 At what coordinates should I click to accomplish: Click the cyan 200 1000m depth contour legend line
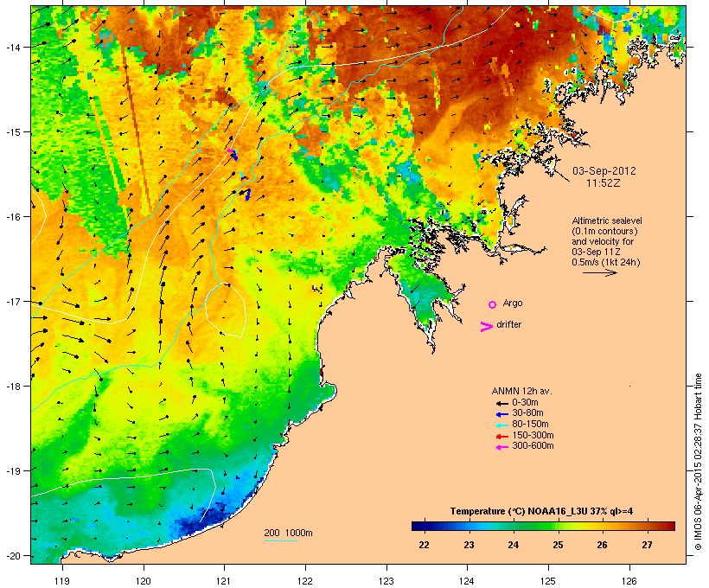tap(280, 540)
